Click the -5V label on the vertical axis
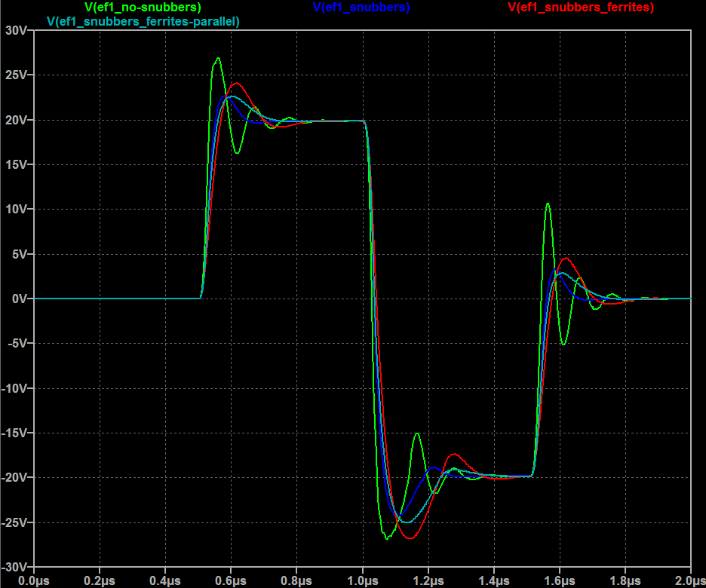Image resolution: width=706 pixels, height=588 pixels. click(17, 343)
